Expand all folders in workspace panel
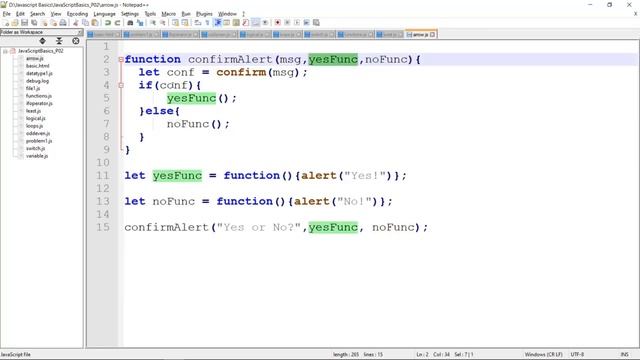The height and width of the screenshot is (360, 640). tap(42, 41)
